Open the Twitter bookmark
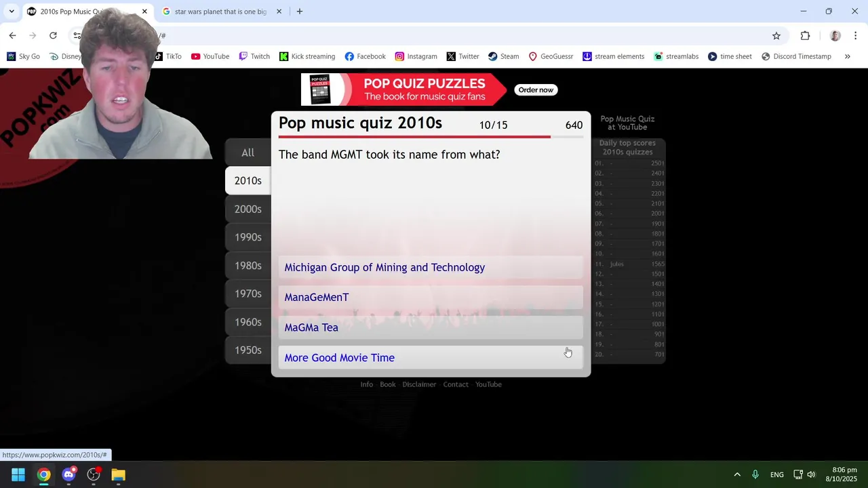Viewport: 868px width, 488px height. pyautogui.click(x=462, y=56)
